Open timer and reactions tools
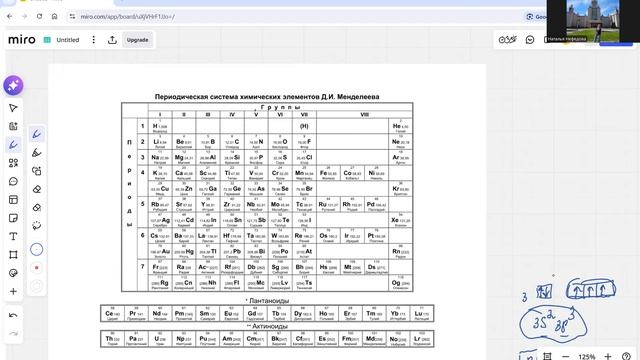Viewport: 640px width, 360px height. (x=507, y=40)
